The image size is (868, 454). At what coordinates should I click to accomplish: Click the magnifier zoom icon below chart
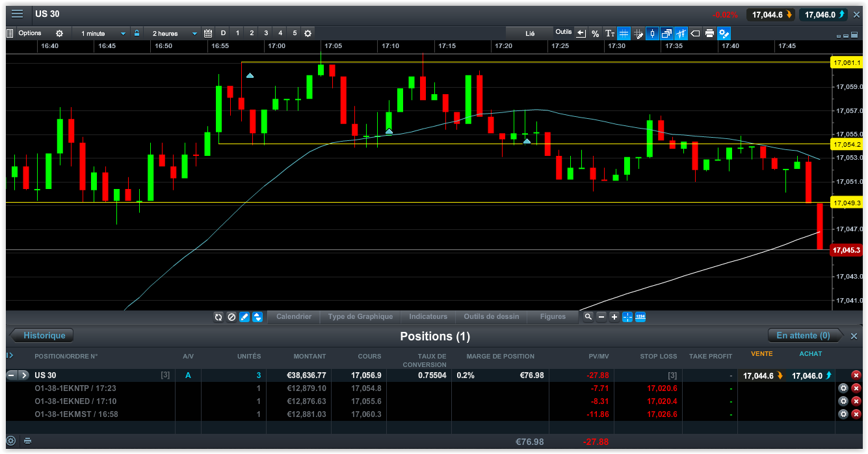point(588,317)
